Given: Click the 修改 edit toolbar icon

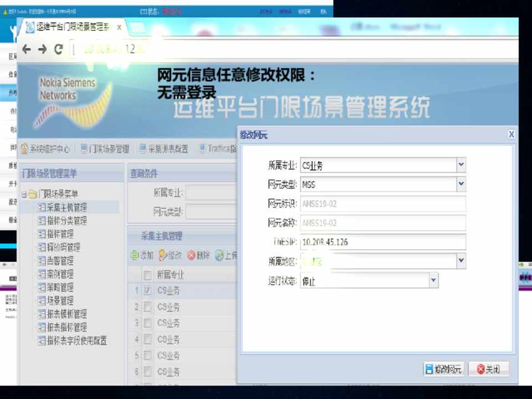Looking at the screenshot, I should (x=162, y=256).
